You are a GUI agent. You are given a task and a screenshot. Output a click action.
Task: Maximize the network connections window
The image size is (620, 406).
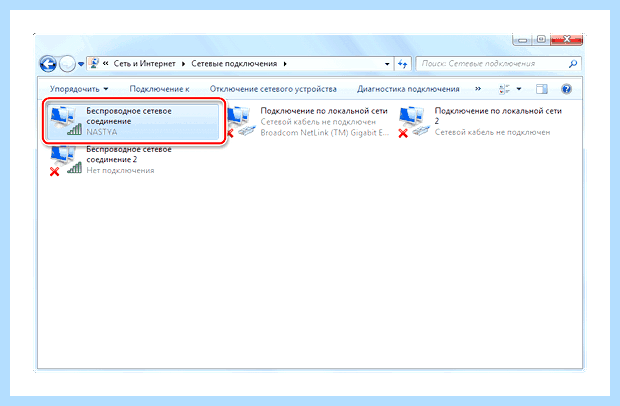541,40
